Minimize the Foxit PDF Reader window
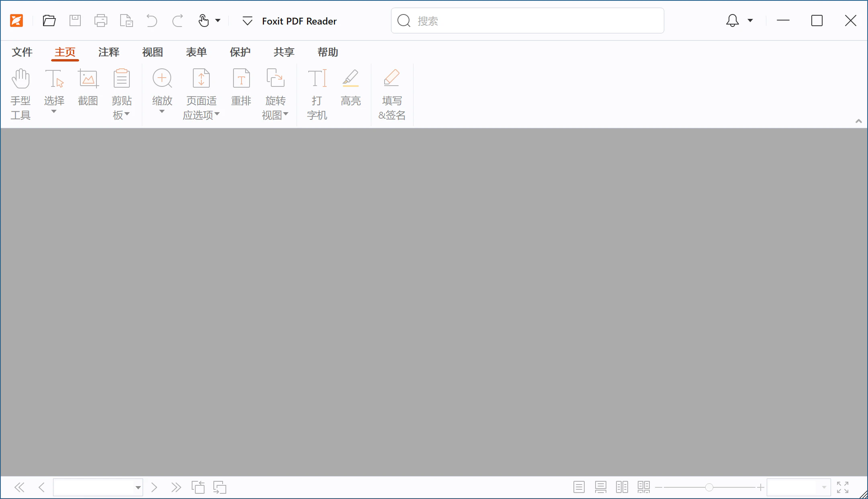The width and height of the screenshot is (868, 499). (x=783, y=21)
